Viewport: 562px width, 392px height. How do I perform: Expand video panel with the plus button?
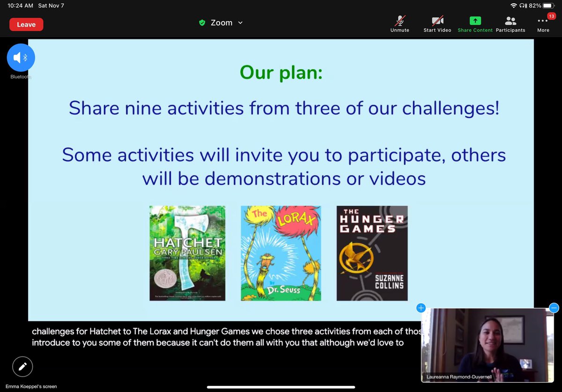pos(421,308)
